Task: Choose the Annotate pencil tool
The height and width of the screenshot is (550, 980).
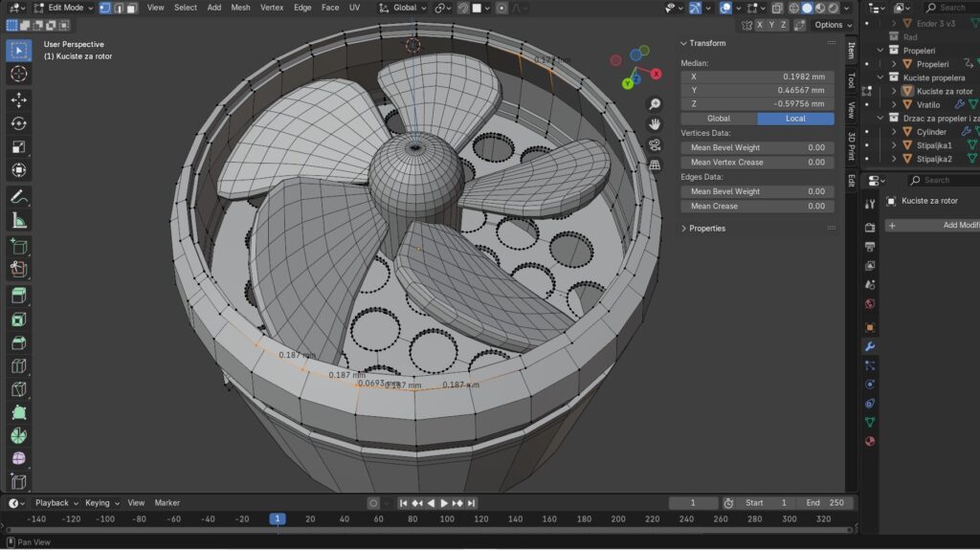Action: point(19,197)
